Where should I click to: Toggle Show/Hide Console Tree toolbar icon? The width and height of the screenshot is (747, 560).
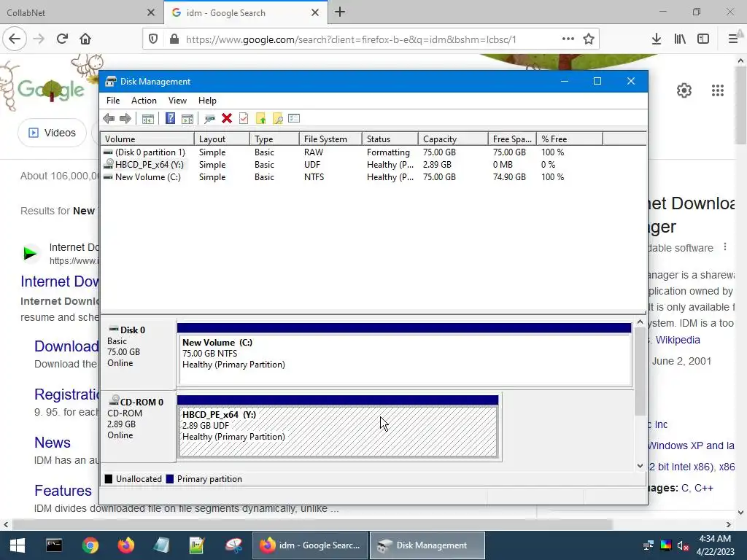tap(147, 119)
